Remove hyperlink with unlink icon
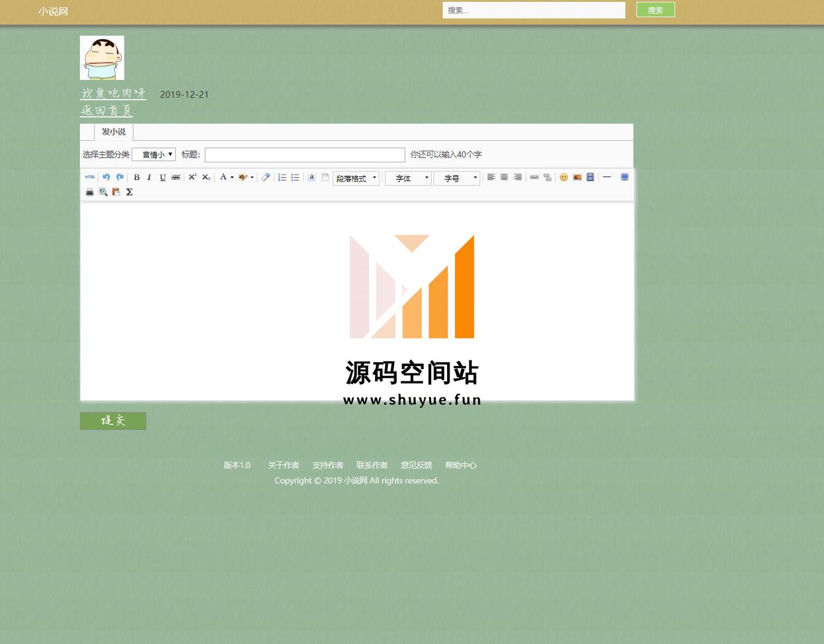 [547, 177]
